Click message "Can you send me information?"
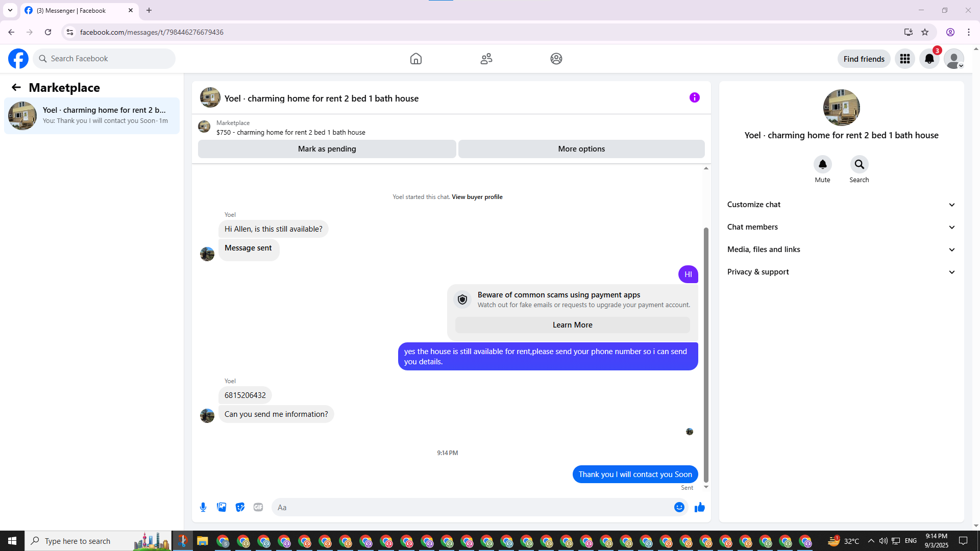980x551 pixels. [x=276, y=414]
